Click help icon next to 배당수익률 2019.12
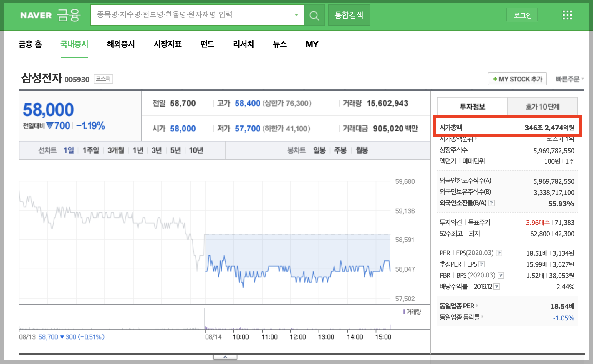Image resolution: width=593 pixels, height=364 pixels. [x=497, y=287]
